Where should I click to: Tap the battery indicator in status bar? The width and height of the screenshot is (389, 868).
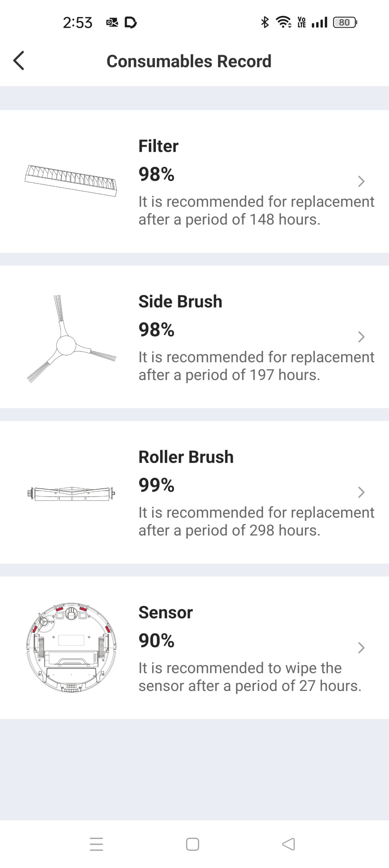pyautogui.click(x=345, y=22)
